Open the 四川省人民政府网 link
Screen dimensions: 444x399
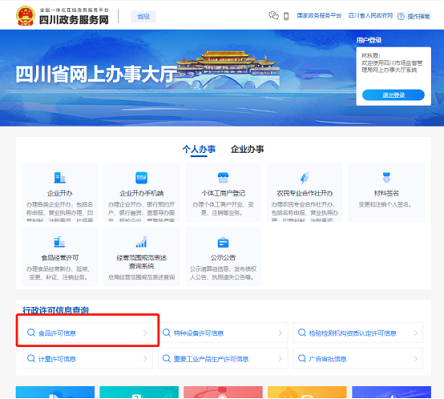click(370, 16)
